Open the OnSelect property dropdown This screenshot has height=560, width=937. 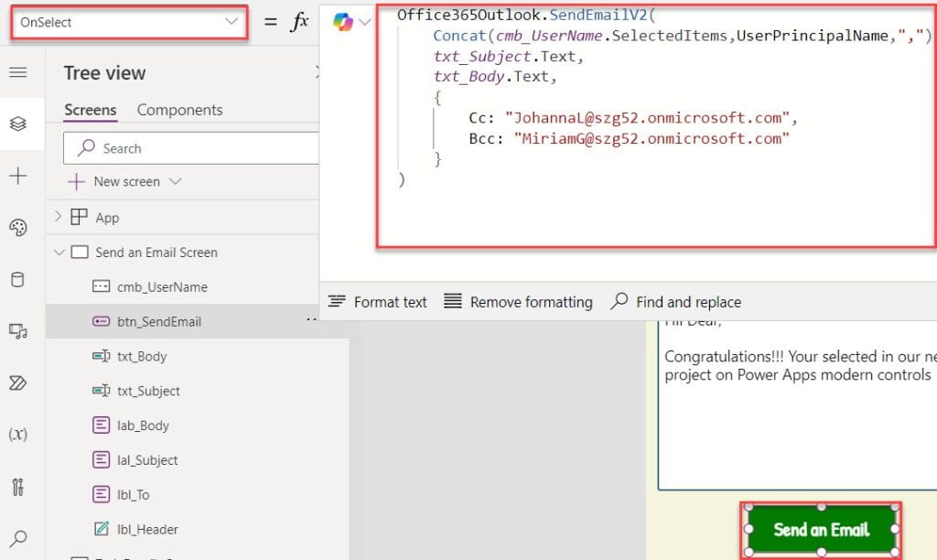coord(129,23)
